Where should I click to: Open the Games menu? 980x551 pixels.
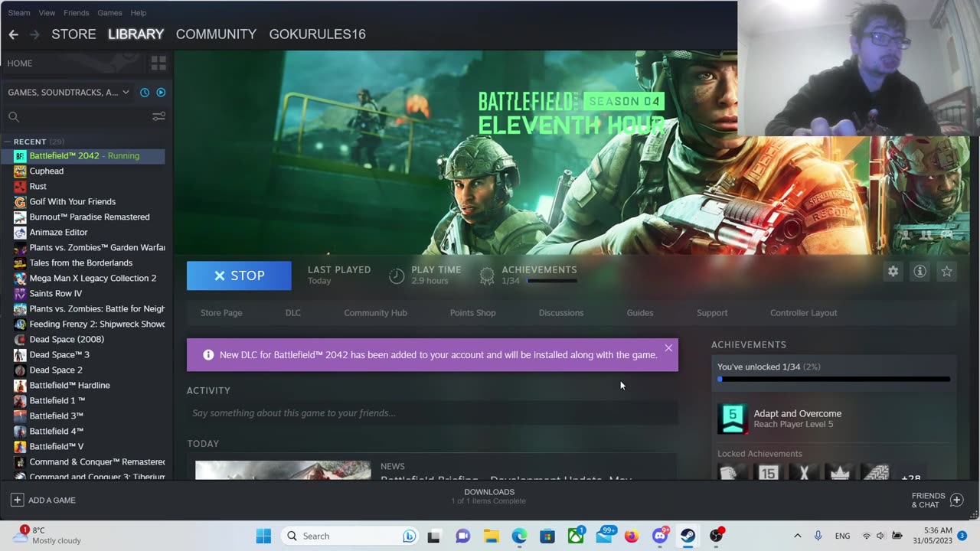[x=109, y=12]
